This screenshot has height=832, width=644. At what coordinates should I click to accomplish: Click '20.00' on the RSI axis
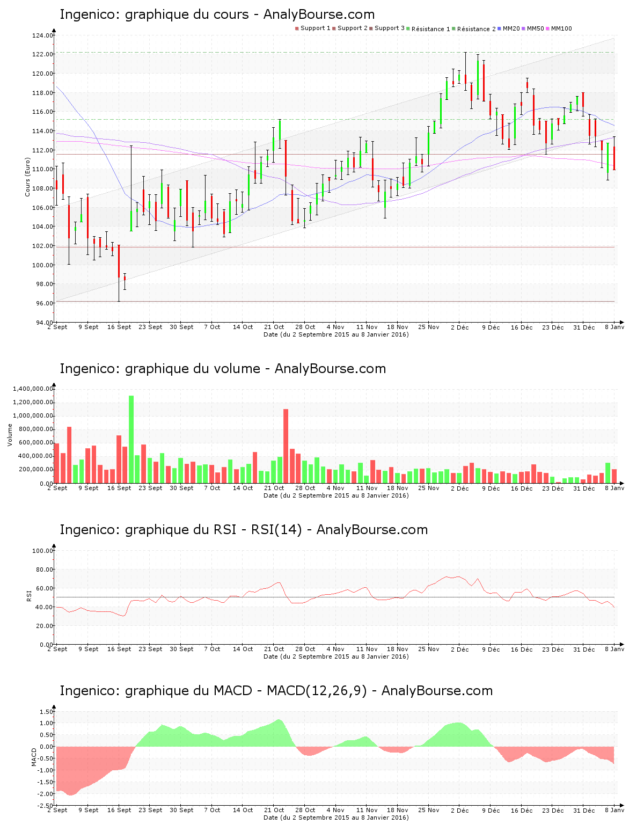click(x=44, y=626)
